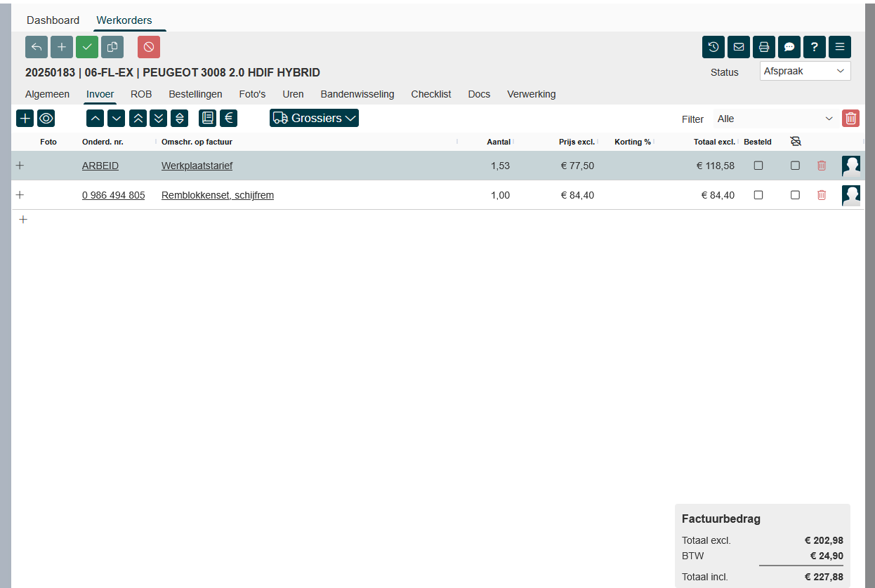The image size is (875, 588).
Task: Click the euro price icon
Action: [228, 118]
